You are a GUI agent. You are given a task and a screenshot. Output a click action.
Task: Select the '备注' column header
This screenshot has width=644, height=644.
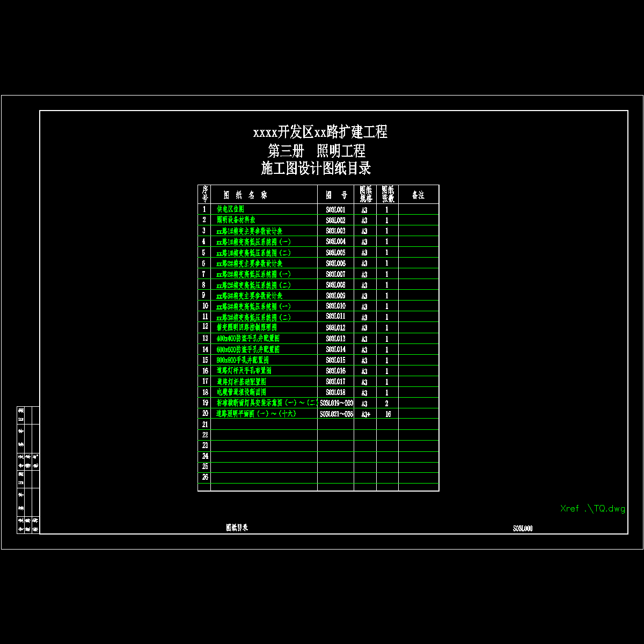[418, 195]
